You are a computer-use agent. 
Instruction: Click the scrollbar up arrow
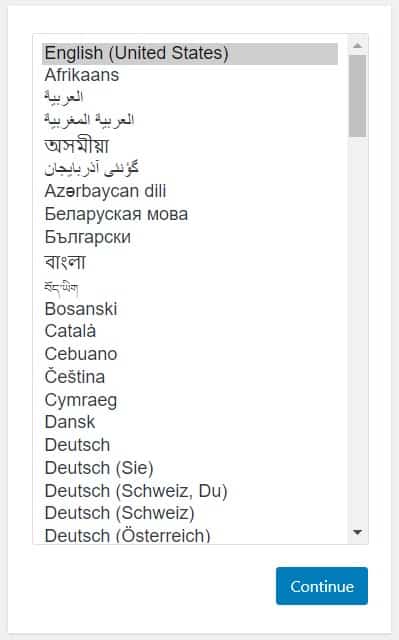357,45
